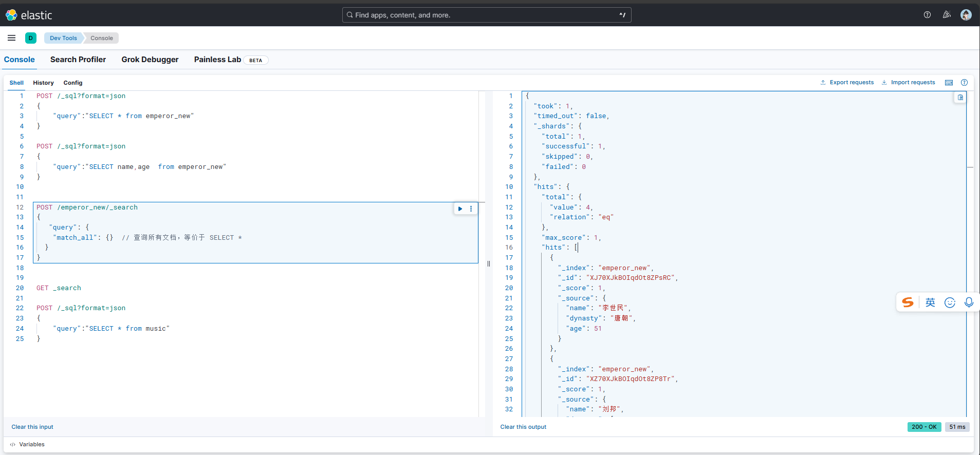Click the elastic logo
Image resolution: width=980 pixels, height=455 pixels.
coord(29,15)
